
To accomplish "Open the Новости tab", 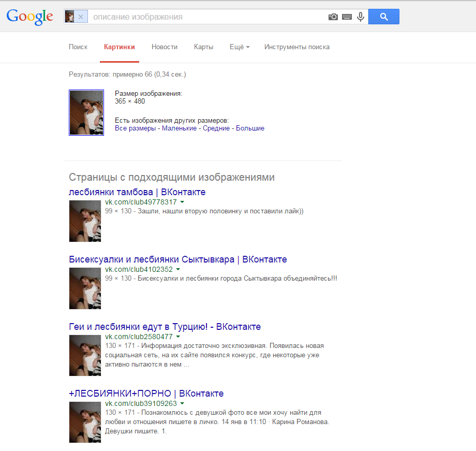I will (165, 47).
